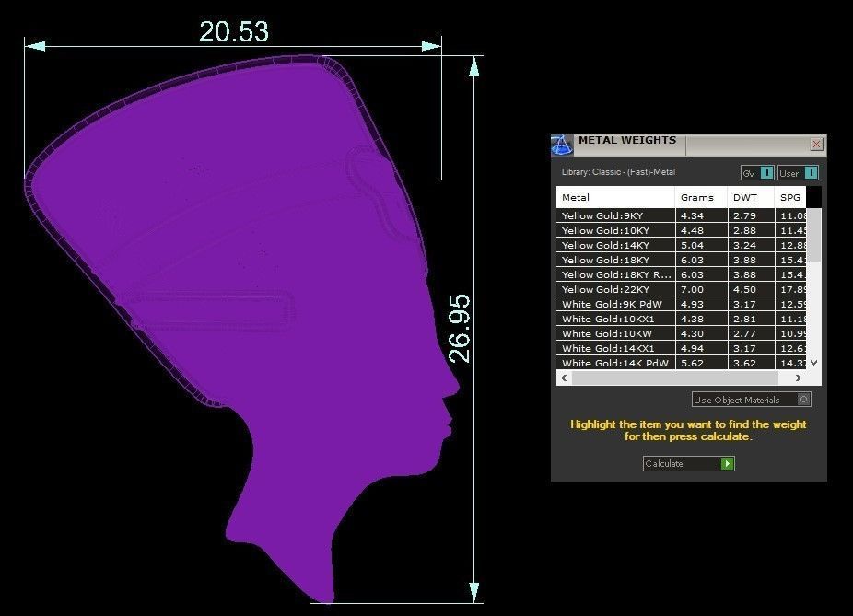Click the 5.04 grams value for 14KY

pos(692,246)
